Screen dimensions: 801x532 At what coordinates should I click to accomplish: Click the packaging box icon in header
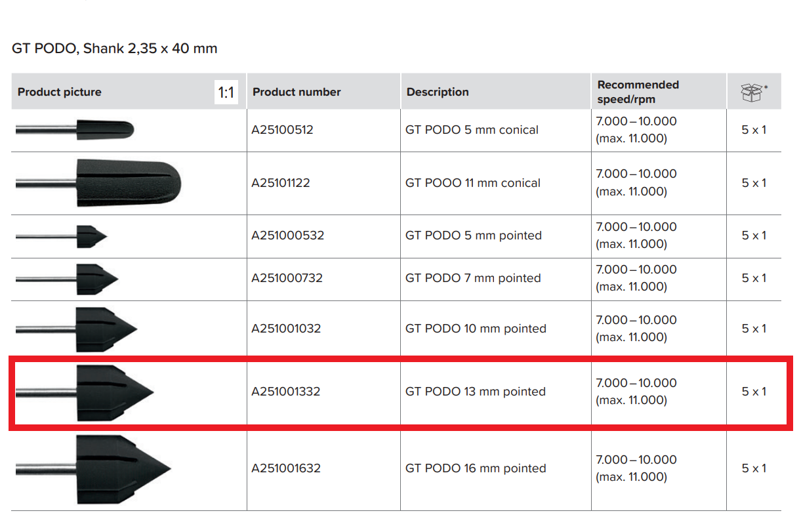[751, 92]
